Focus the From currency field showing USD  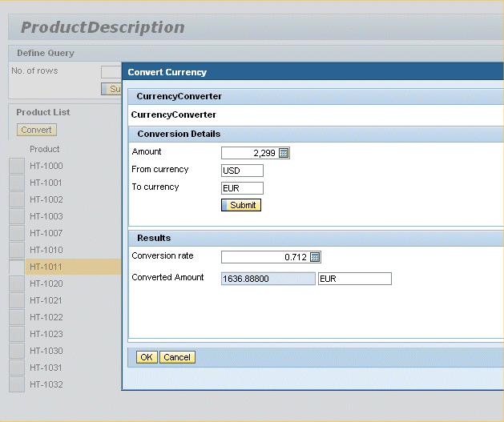click(242, 171)
